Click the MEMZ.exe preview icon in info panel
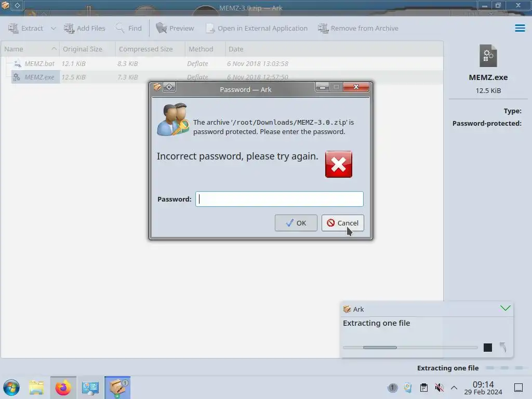This screenshot has height=399, width=532. pyautogui.click(x=488, y=56)
